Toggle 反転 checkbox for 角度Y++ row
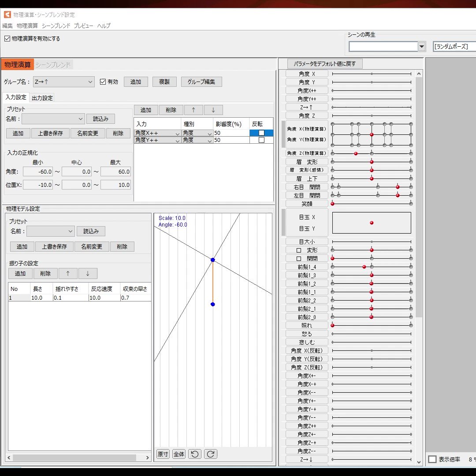 (261, 140)
